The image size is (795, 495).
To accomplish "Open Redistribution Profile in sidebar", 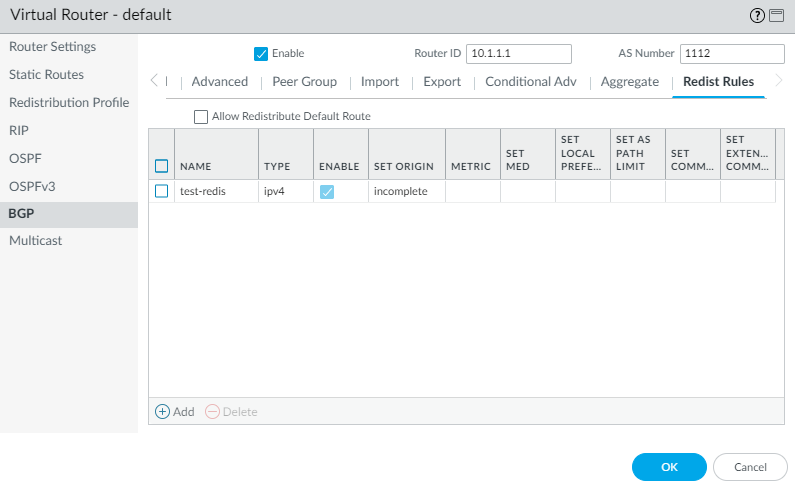I will [69, 102].
